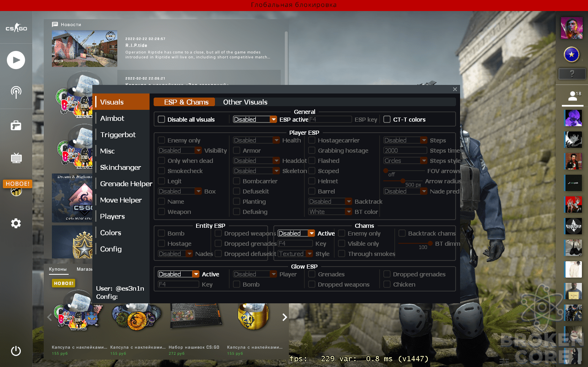The height and width of the screenshot is (367, 588).
Task: Open Chams Active Disabled dropdown
Action: [296, 233]
